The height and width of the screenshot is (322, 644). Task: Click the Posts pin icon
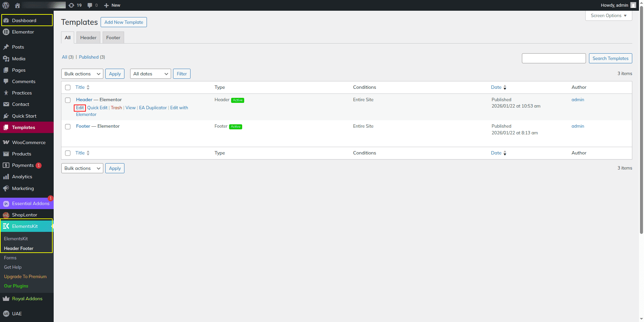[6, 47]
